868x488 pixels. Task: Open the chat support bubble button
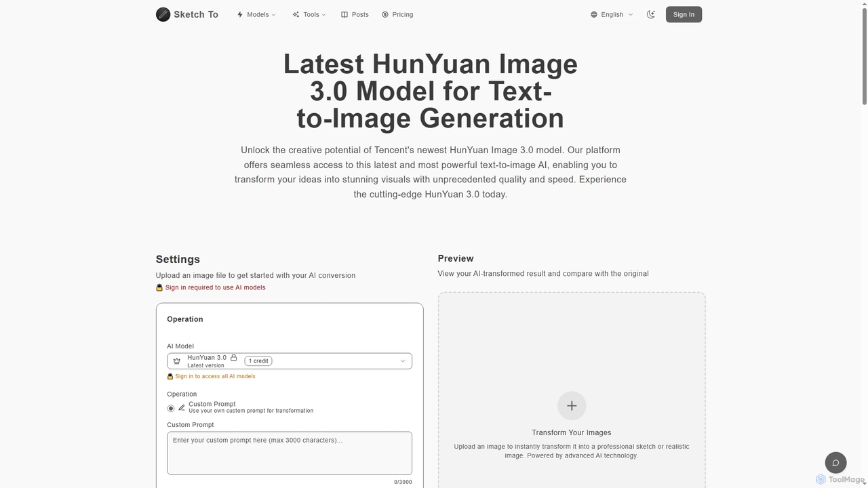pyautogui.click(x=835, y=463)
